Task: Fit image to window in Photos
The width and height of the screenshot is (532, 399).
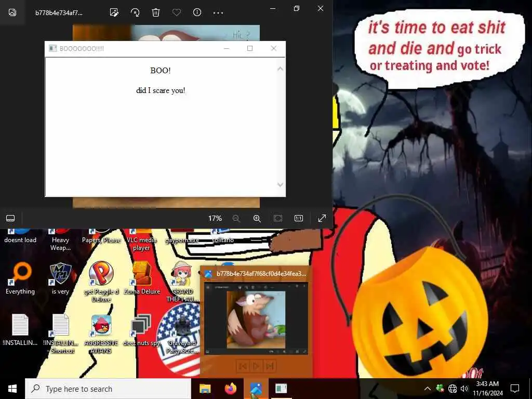Action: coord(278,218)
